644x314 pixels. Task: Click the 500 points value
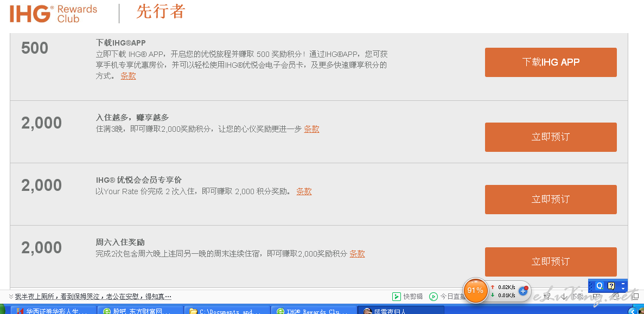click(x=35, y=48)
